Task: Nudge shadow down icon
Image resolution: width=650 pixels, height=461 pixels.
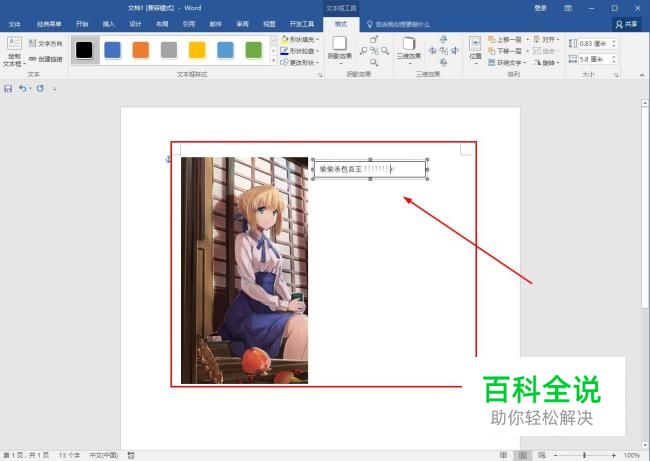Action: point(374,63)
